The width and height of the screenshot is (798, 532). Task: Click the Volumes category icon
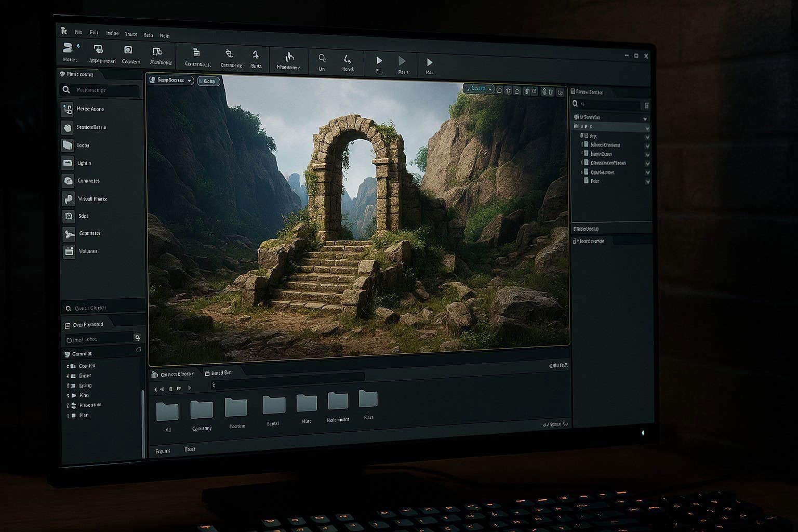tap(69, 251)
